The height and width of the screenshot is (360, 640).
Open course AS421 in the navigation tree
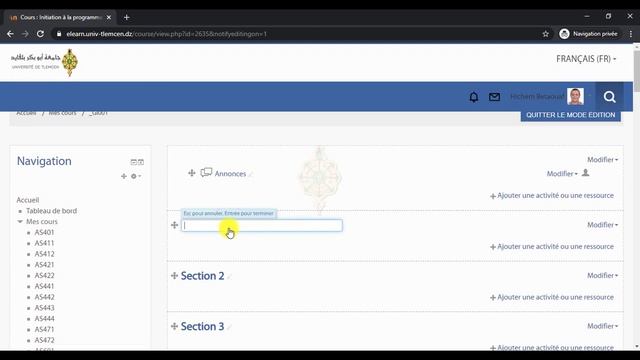pyautogui.click(x=44, y=265)
